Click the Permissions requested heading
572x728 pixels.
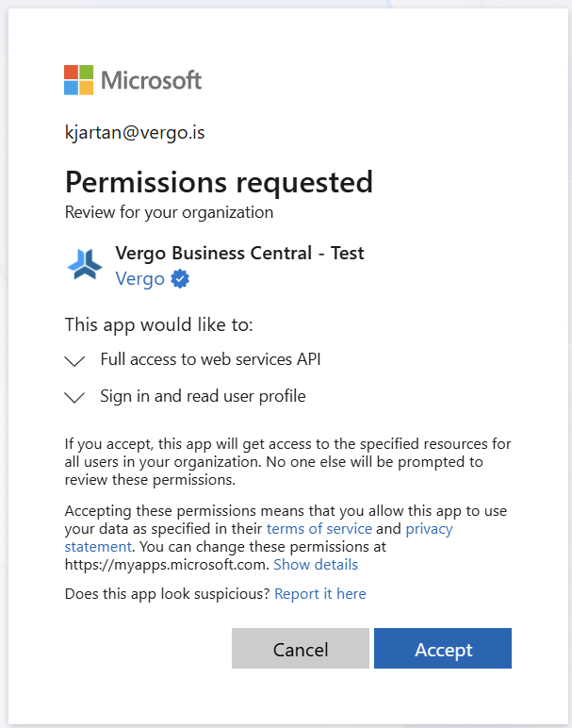[219, 182]
